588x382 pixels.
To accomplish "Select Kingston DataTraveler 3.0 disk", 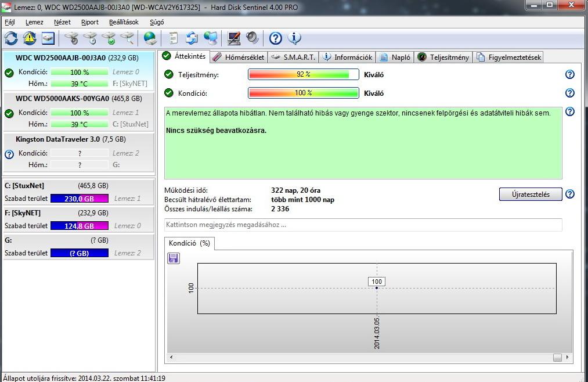I will pos(78,152).
